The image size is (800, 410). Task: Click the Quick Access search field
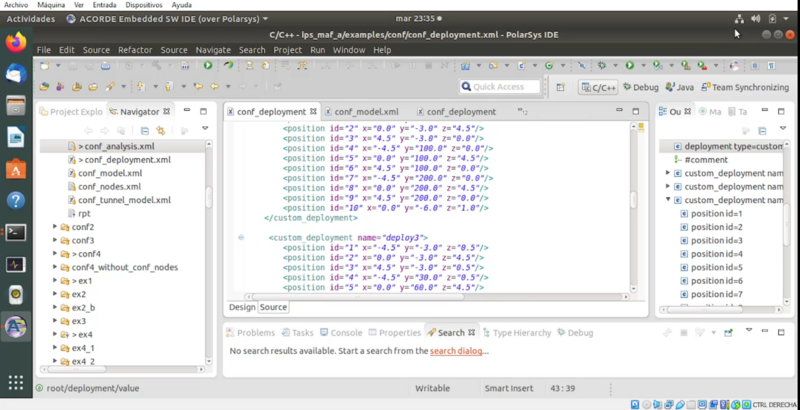499,87
